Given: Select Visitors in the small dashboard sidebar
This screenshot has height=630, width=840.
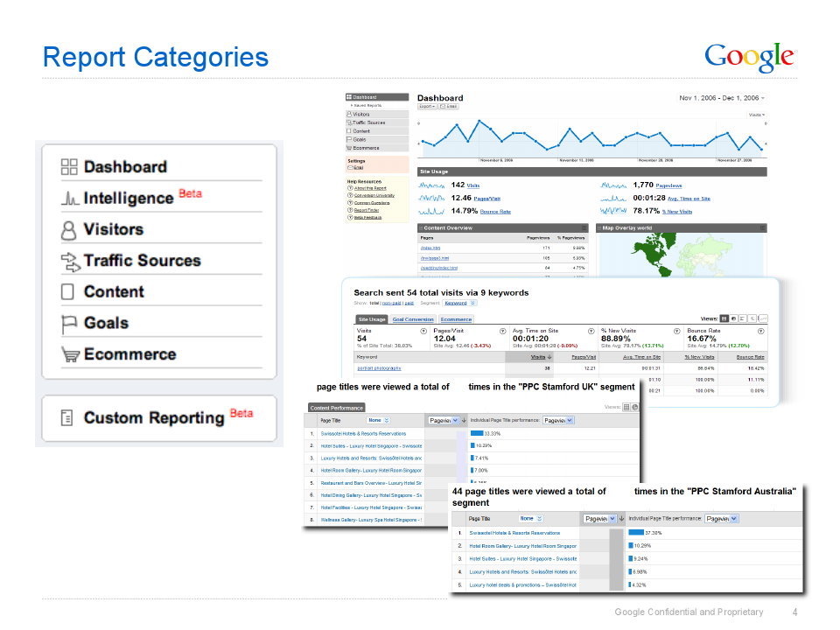Looking at the screenshot, I should (377, 114).
